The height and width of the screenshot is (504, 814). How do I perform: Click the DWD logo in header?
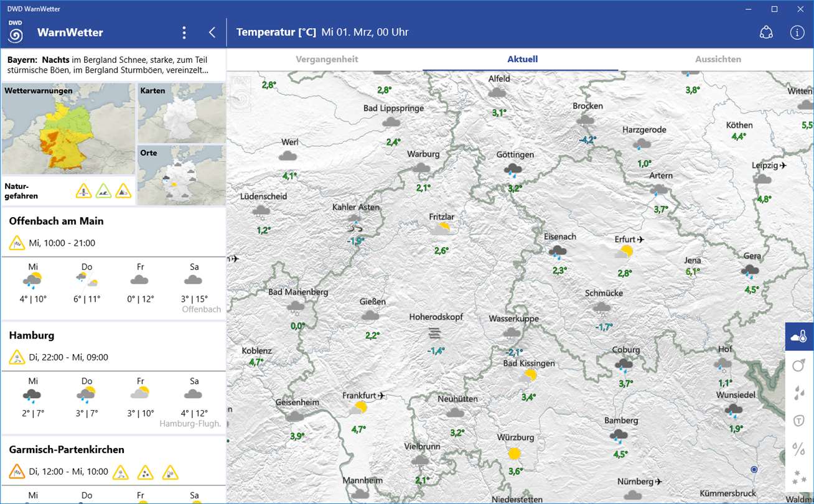pyautogui.click(x=16, y=32)
